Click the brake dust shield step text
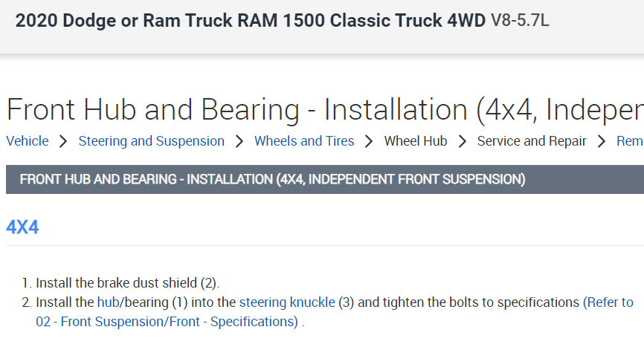This screenshot has width=644, height=347. pos(128,283)
